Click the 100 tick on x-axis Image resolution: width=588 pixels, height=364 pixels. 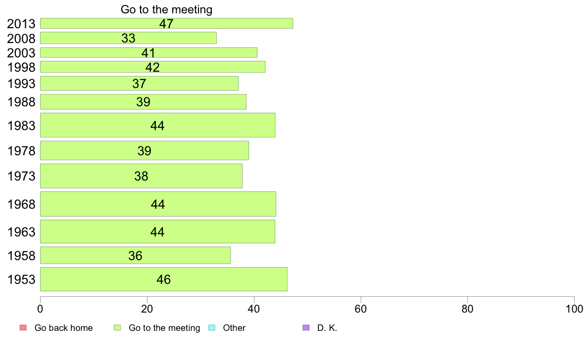[x=574, y=309]
